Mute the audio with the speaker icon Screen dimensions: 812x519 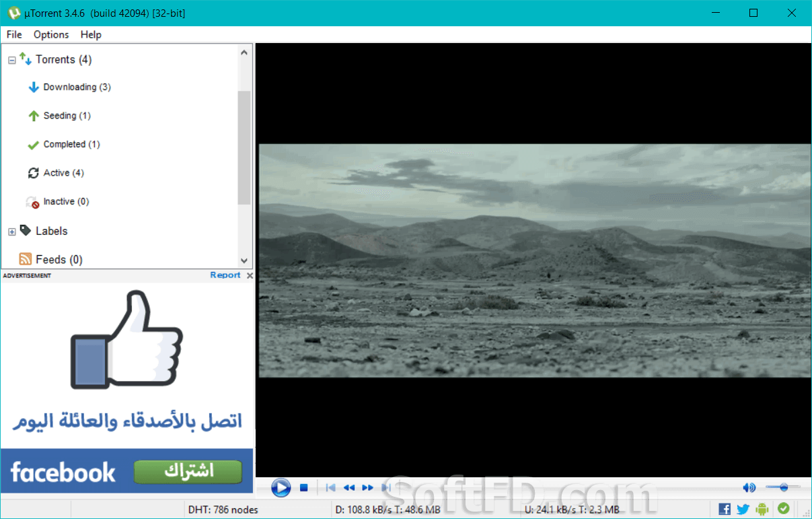[749, 487]
